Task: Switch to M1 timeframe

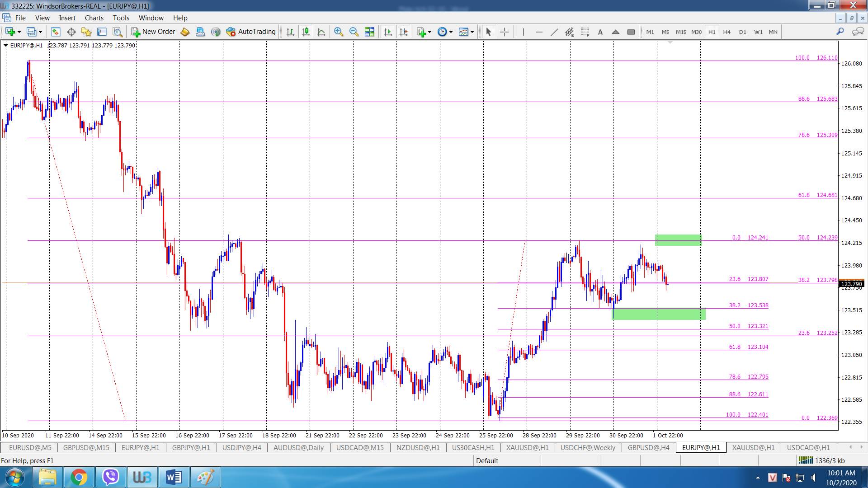Action: pyautogui.click(x=650, y=32)
